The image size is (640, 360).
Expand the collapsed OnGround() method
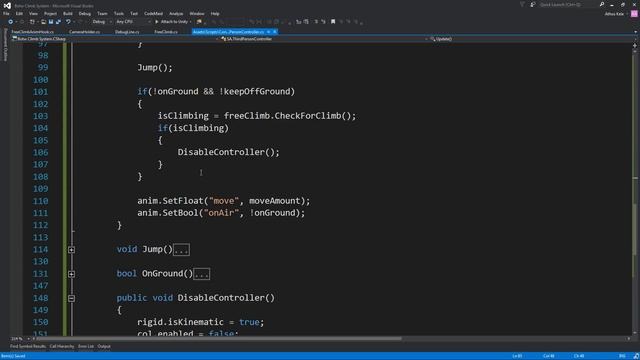click(71, 274)
